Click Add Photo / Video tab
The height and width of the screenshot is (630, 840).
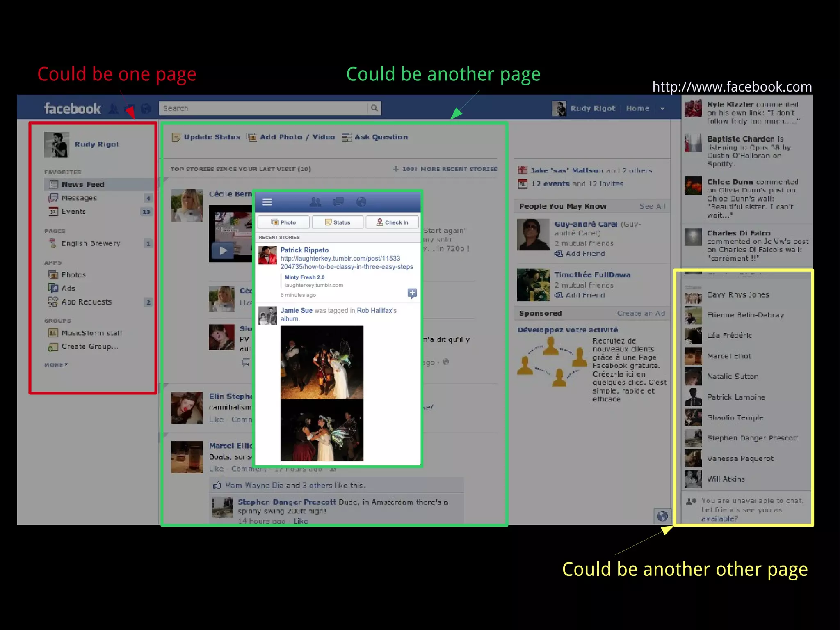pyautogui.click(x=291, y=137)
